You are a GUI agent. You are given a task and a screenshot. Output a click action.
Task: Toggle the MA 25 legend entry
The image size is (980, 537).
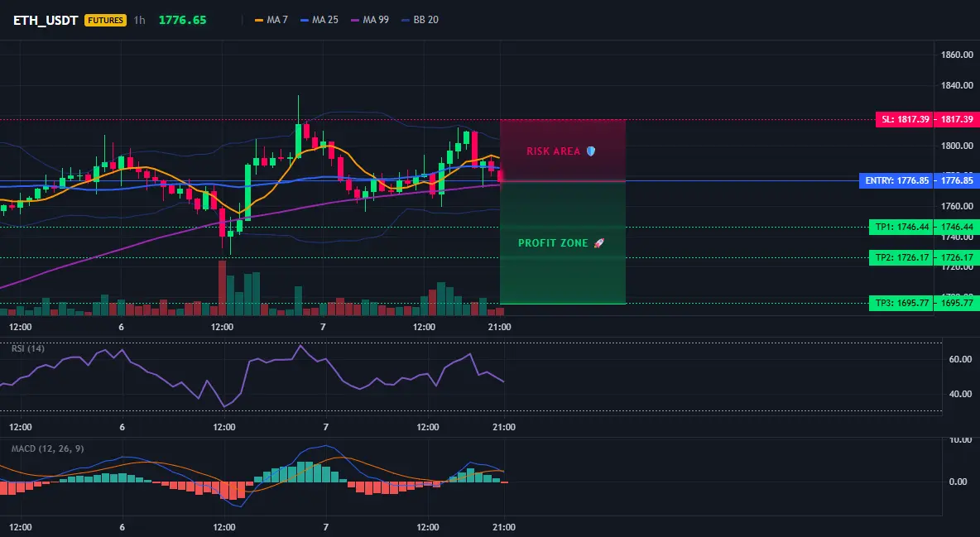click(319, 20)
